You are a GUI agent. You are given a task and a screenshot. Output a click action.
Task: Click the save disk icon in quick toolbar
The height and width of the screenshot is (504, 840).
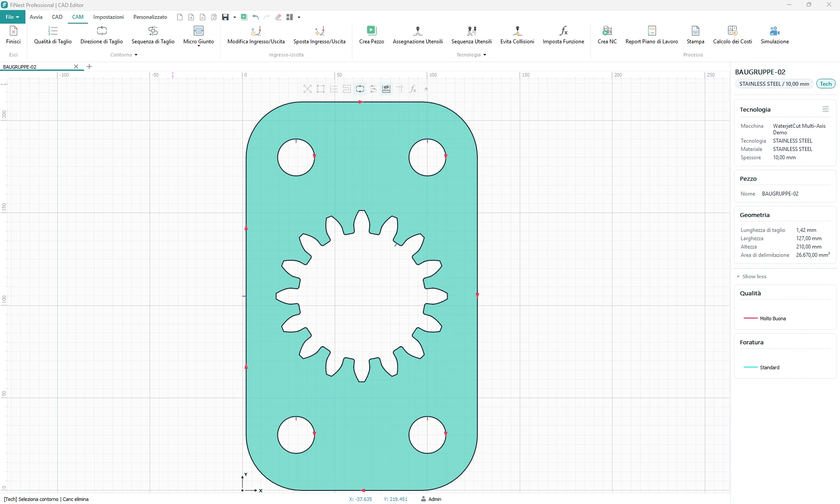click(x=225, y=17)
